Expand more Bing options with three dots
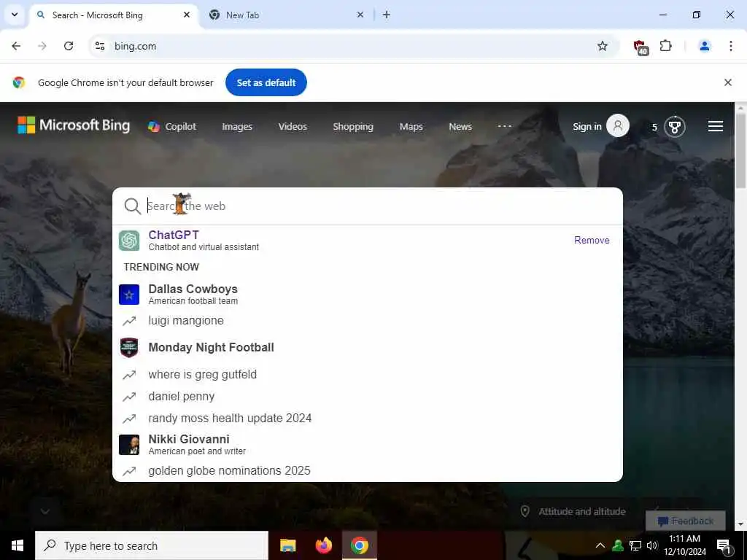The height and width of the screenshot is (560, 747). tap(505, 126)
